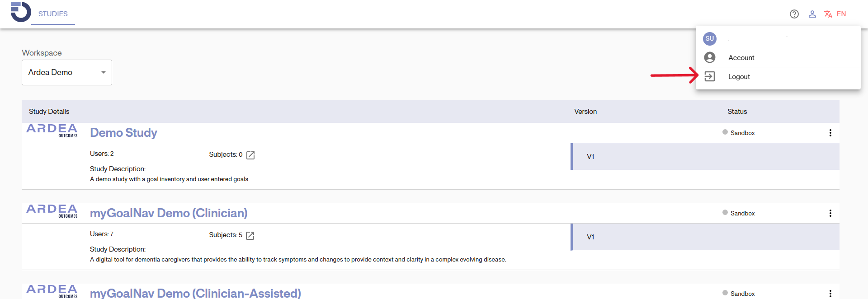Open subjects link icon for Demo Study
This screenshot has height=299, width=868.
tap(250, 155)
